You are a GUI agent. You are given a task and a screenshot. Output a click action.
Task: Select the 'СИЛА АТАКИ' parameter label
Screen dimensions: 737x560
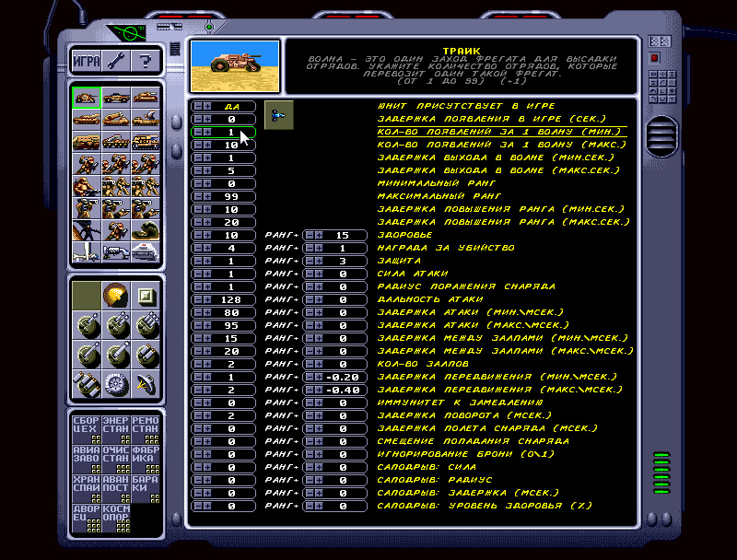tap(413, 274)
